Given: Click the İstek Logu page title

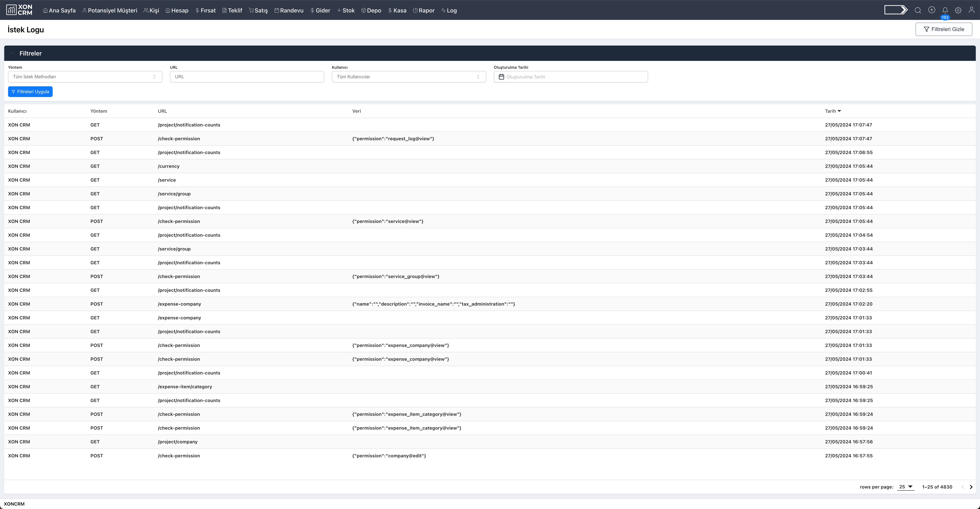Looking at the screenshot, I should point(25,30).
